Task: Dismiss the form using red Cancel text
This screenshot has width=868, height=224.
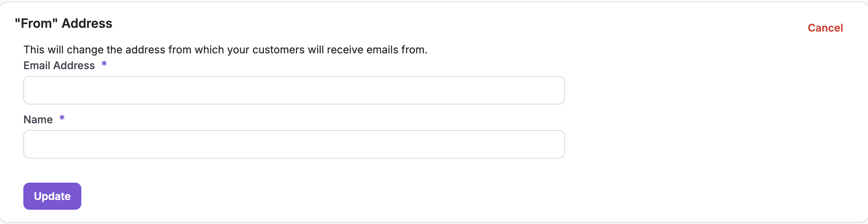Action: point(825,28)
